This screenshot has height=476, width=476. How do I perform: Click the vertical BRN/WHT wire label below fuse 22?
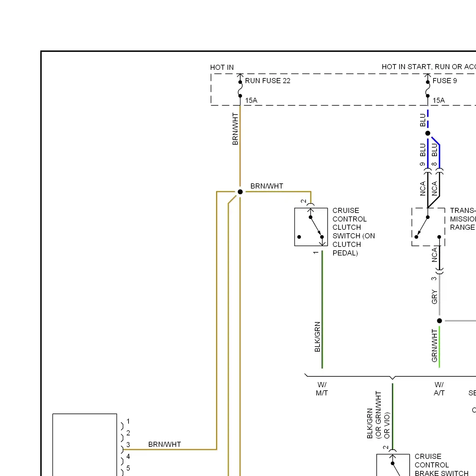[235, 129]
